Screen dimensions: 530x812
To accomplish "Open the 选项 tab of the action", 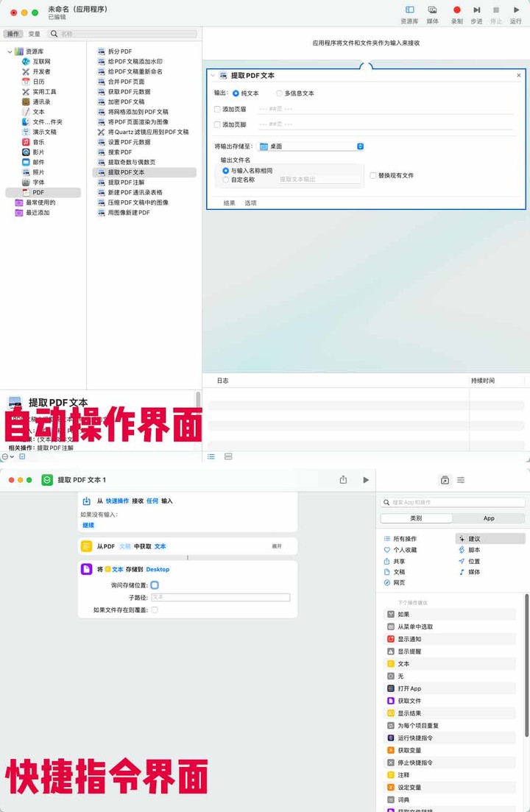I will click(250, 203).
